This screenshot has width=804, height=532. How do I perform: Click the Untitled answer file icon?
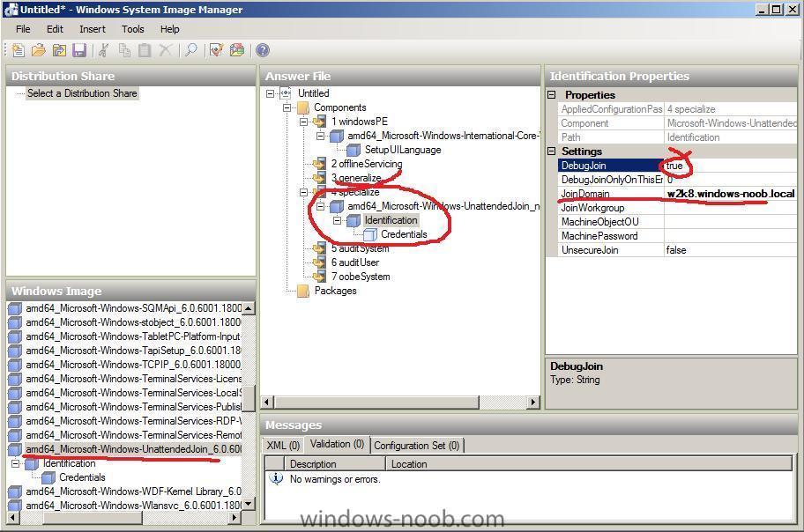287,93
